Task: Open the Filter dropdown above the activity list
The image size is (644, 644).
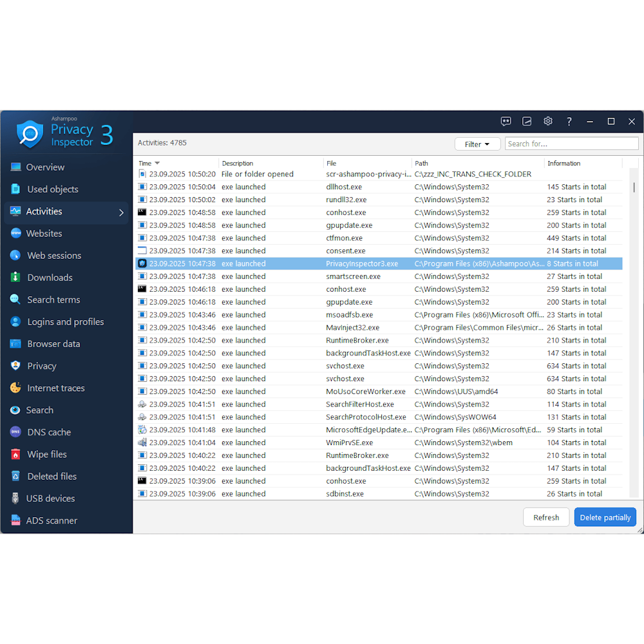Action: 477,144
